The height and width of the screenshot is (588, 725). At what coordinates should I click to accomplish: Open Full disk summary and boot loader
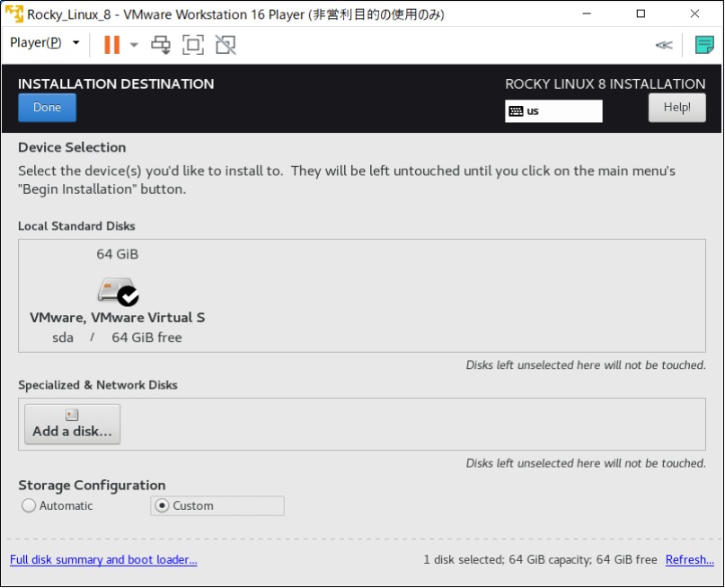point(102,559)
